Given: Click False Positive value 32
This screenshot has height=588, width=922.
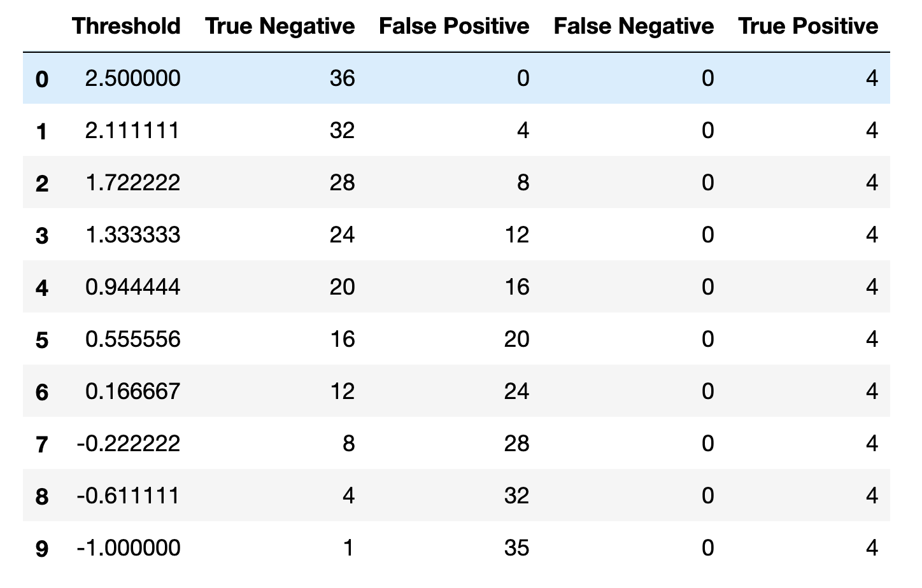Looking at the screenshot, I should tap(516, 496).
